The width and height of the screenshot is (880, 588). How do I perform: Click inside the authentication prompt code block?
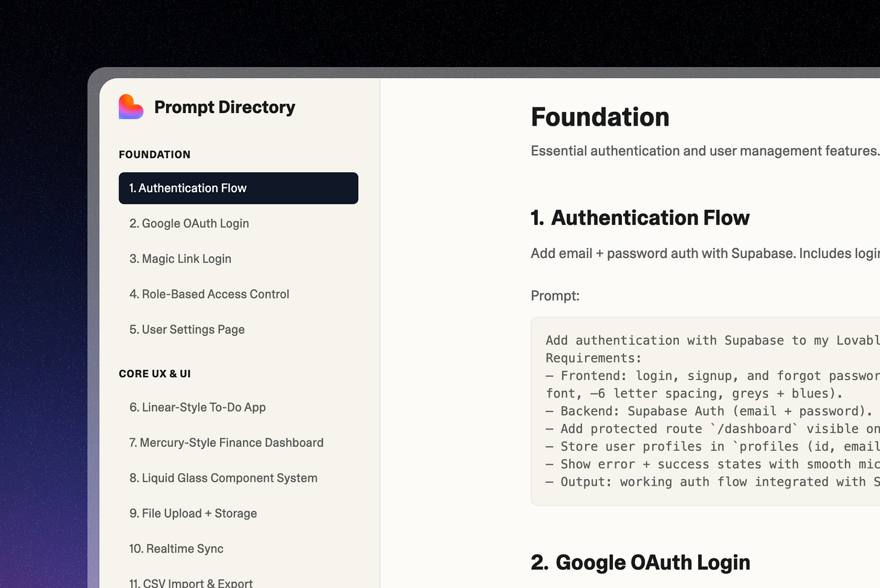click(x=705, y=411)
